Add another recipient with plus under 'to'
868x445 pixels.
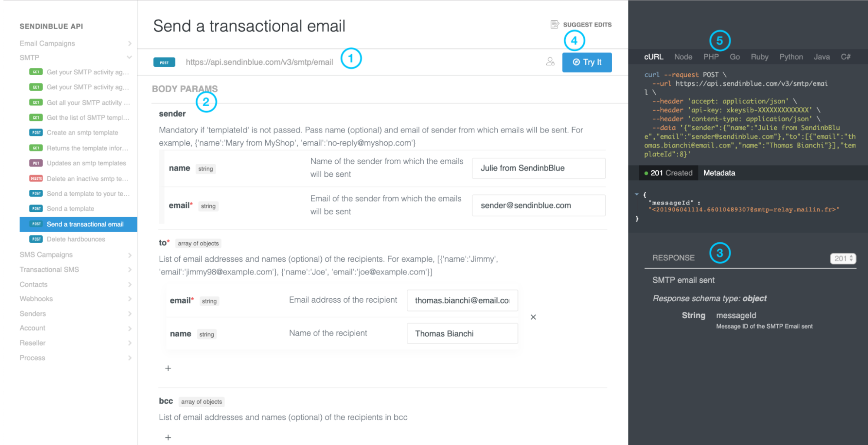tap(168, 368)
